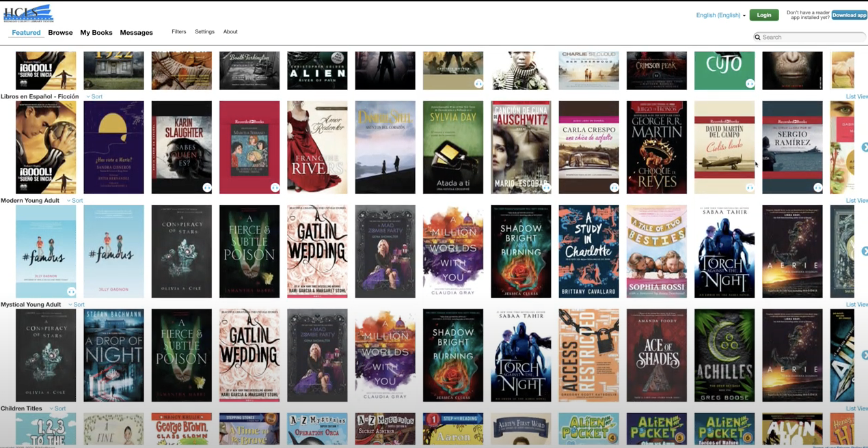Viewport: 868px width, 448px height.
Task: Open the Browse tab
Action: pos(60,33)
